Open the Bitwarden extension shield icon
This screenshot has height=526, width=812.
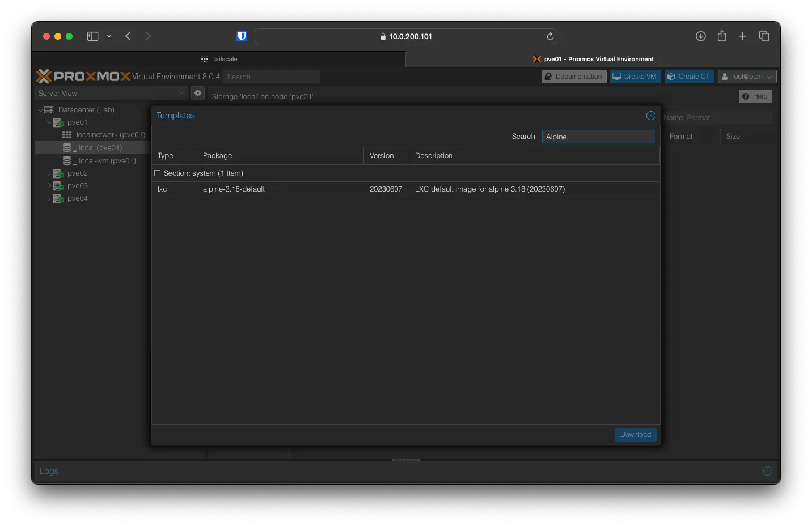click(x=242, y=36)
